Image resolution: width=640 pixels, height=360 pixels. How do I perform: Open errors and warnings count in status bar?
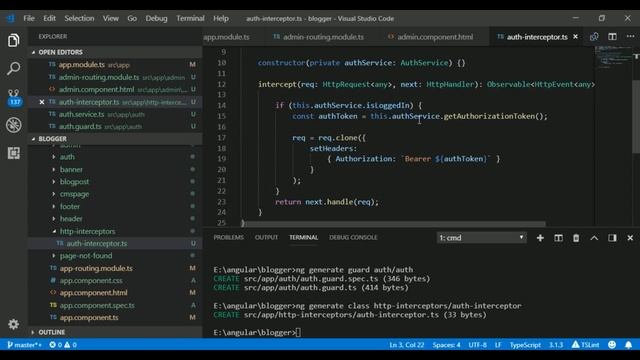click(63, 345)
